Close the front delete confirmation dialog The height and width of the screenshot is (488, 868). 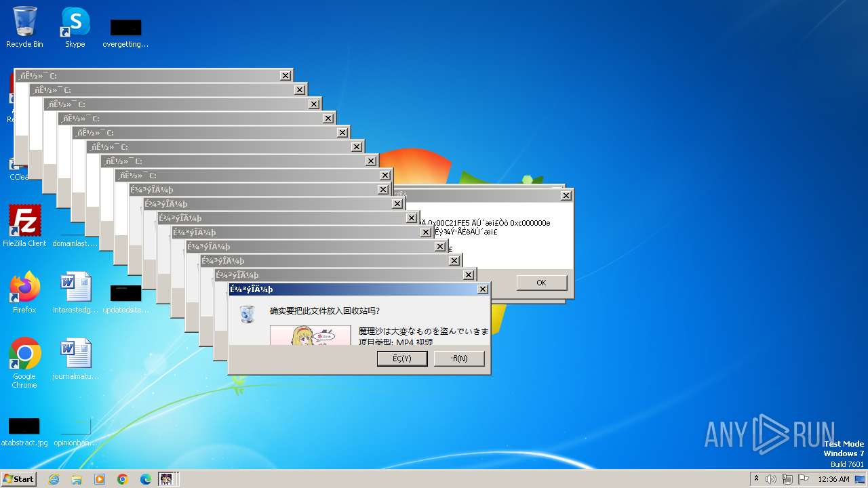pyautogui.click(x=483, y=289)
